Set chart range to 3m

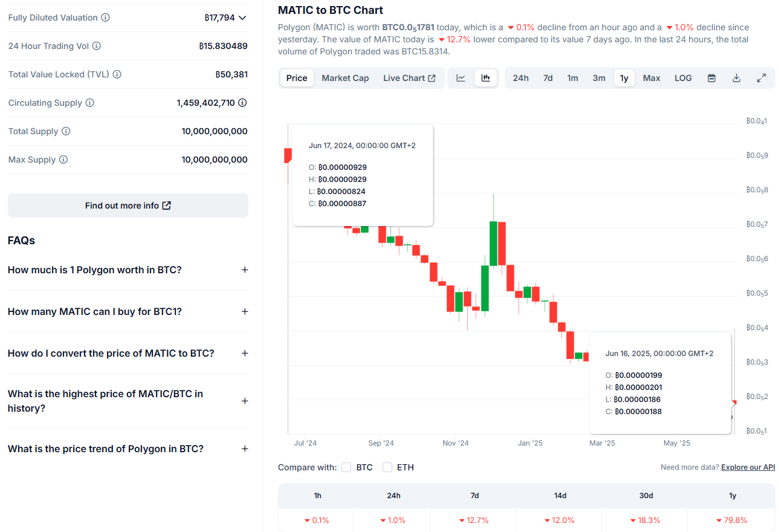click(599, 78)
